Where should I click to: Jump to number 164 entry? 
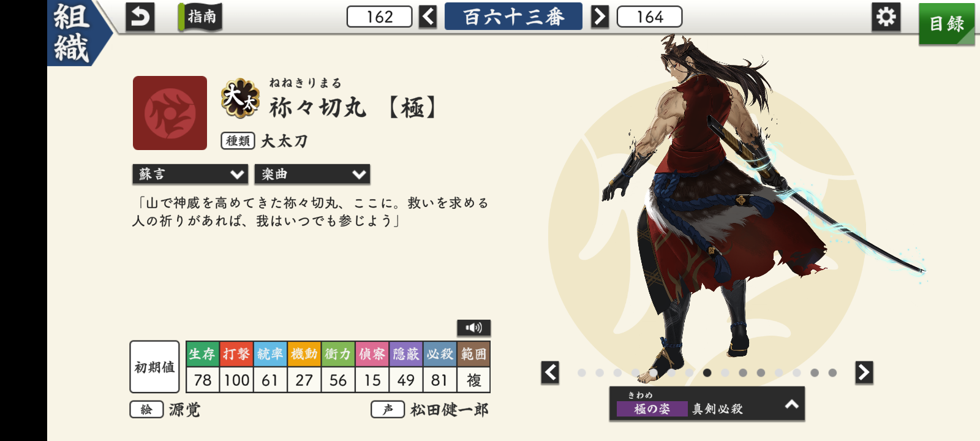[x=649, y=17]
